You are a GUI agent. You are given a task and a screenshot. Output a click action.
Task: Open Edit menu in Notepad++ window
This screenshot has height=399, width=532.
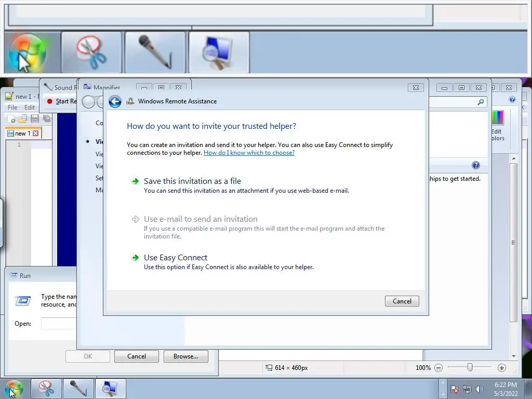[x=30, y=107]
